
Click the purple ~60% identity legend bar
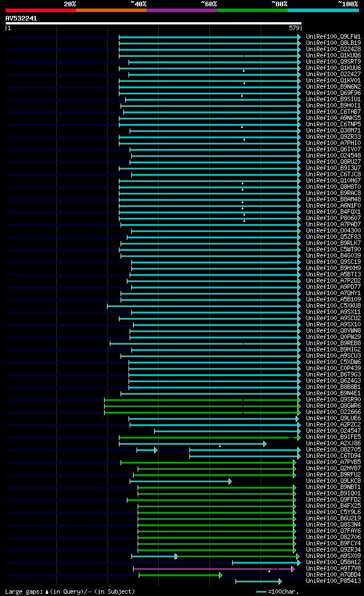pyautogui.click(x=182, y=10)
